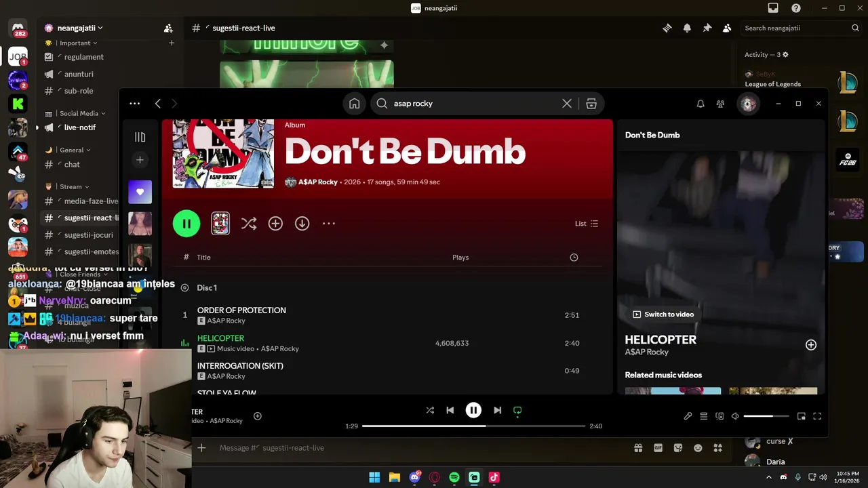Open more options for the album

(329, 224)
